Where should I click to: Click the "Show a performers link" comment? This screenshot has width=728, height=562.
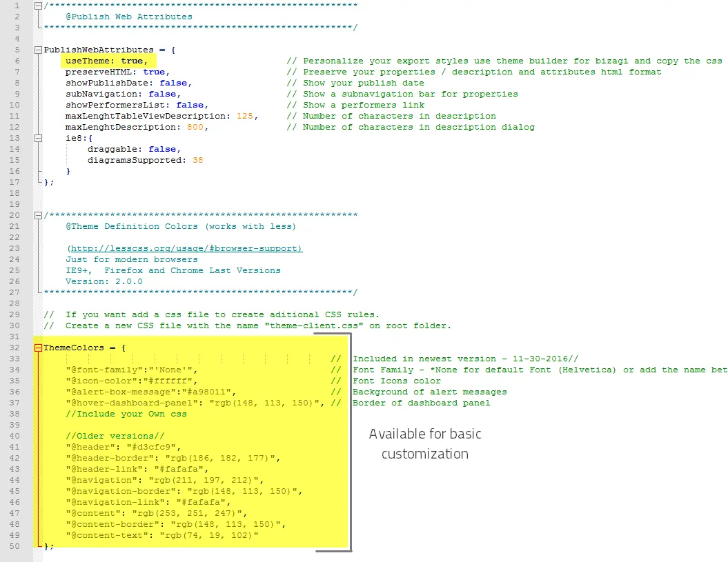(x=355, y=105)
